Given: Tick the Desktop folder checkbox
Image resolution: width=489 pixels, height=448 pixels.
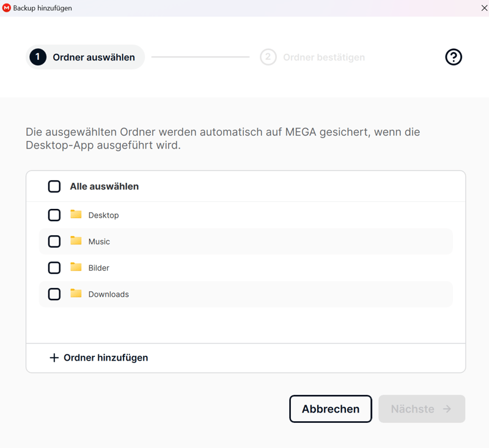Looking at the screenshot, I should (x=54, y=215).
